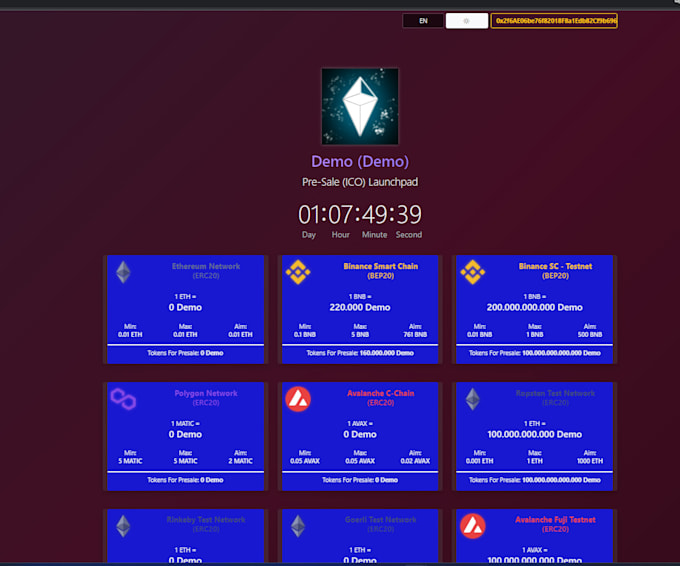Click the Avalanche C-Chain logo icon
Screen dimensions: 680x566
click(298, 399)
